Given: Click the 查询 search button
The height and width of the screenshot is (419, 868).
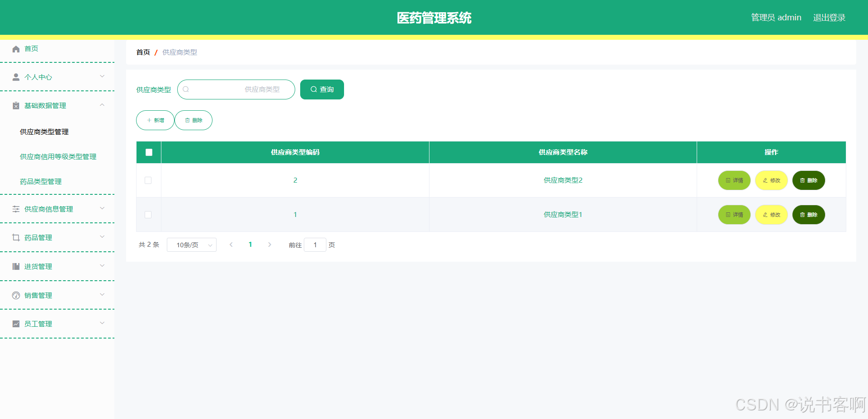Looking at the screenshot, I should (321, 89).
